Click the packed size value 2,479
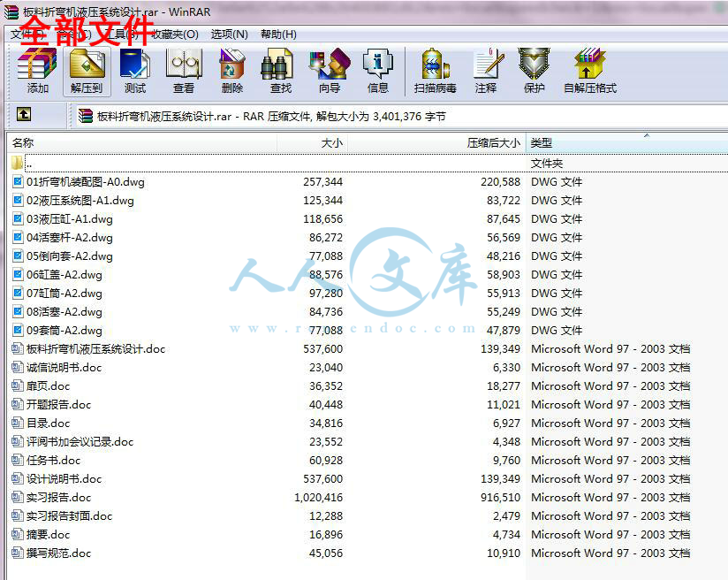 506,516
